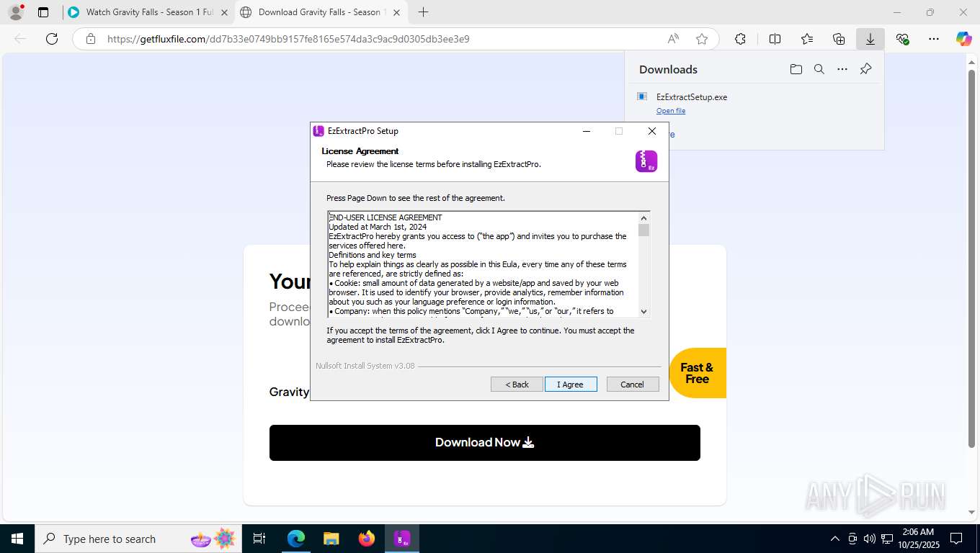This screenshot has height=553, width=980.
Task: Open the Copilot sidebar
Action: (963, 39)
